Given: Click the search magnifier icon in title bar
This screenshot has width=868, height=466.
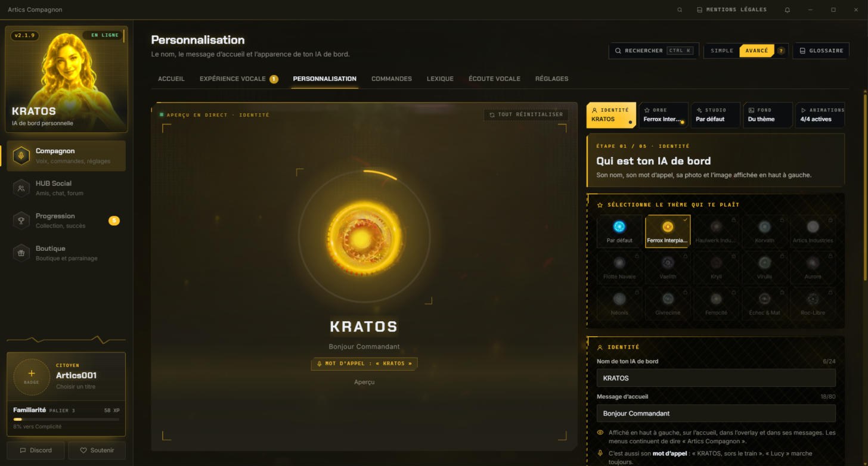Looking at the screenshot, I should click(680, 10).
